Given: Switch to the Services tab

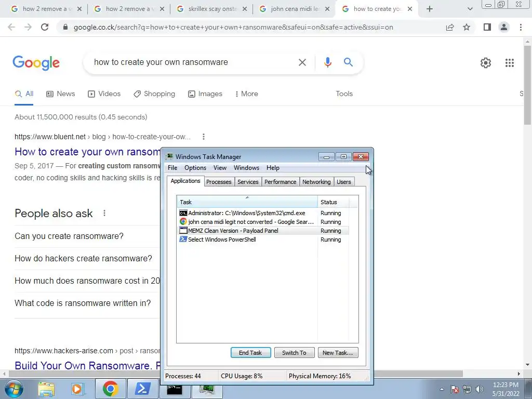Looking at the screenshot, I should 248,182.
